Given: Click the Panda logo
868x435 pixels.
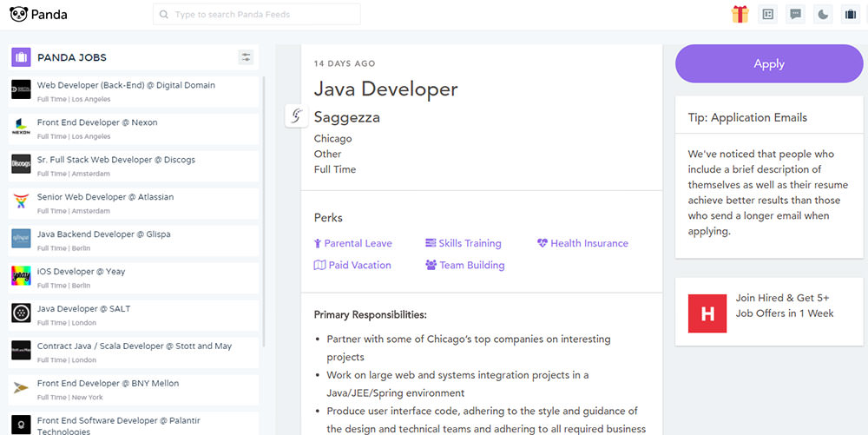Looking at the screenshot, I should click(x=38, y=15).
